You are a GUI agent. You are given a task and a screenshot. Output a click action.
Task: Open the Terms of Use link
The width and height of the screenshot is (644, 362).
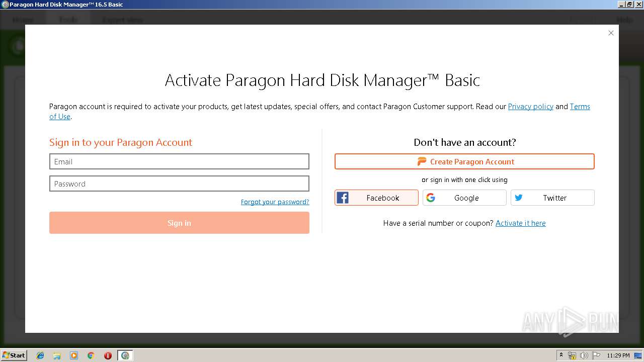point(580,107)
